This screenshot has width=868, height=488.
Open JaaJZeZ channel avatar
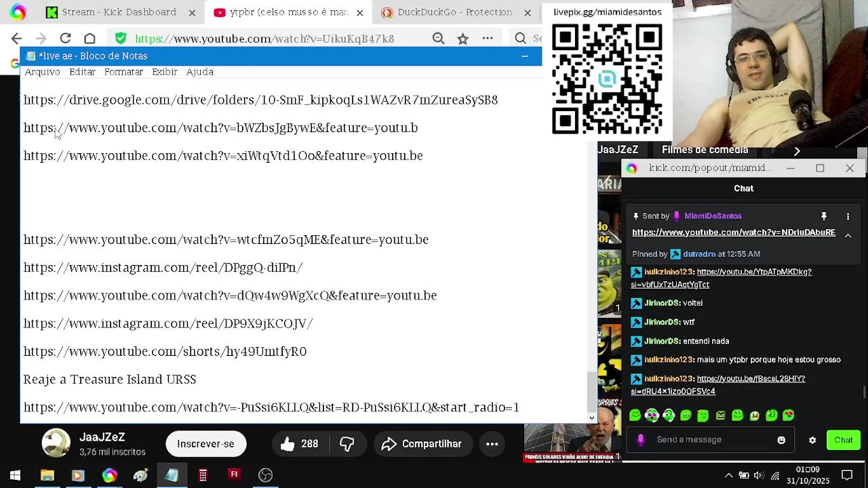point(56,444)
